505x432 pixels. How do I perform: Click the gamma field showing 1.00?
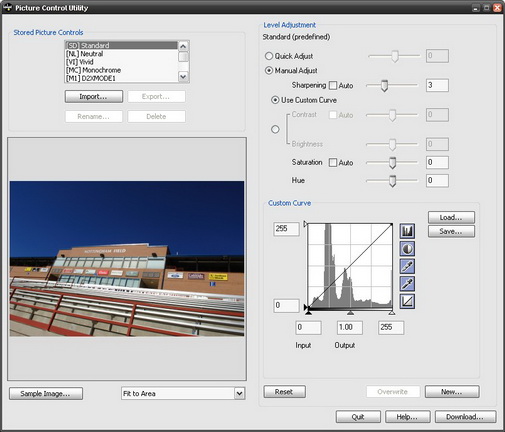point(350,327)
